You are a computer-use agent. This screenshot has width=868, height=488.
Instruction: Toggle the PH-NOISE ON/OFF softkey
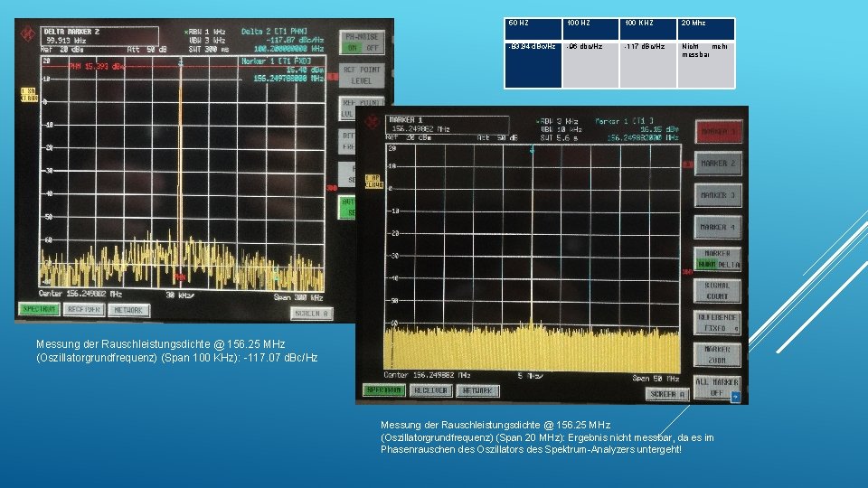coord(362,42)
